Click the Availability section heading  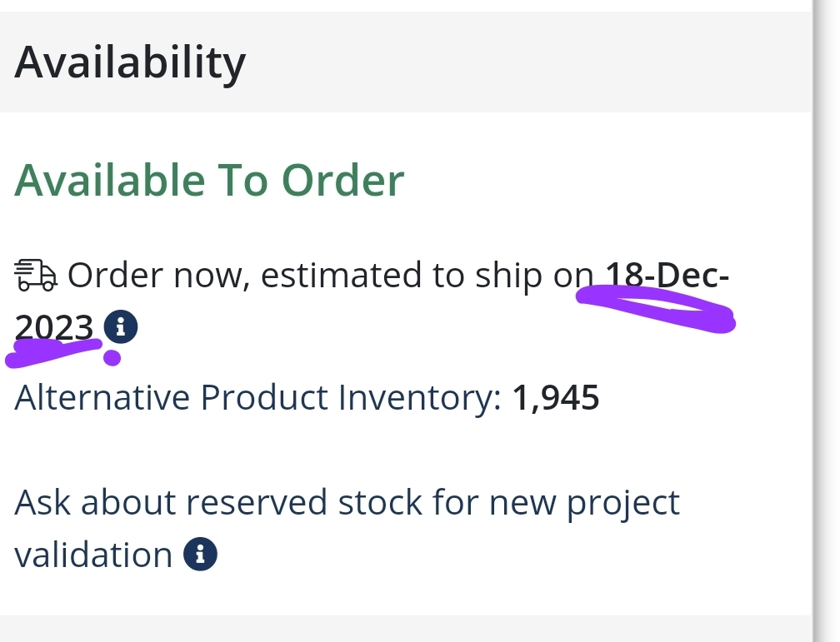pos(130,62)
